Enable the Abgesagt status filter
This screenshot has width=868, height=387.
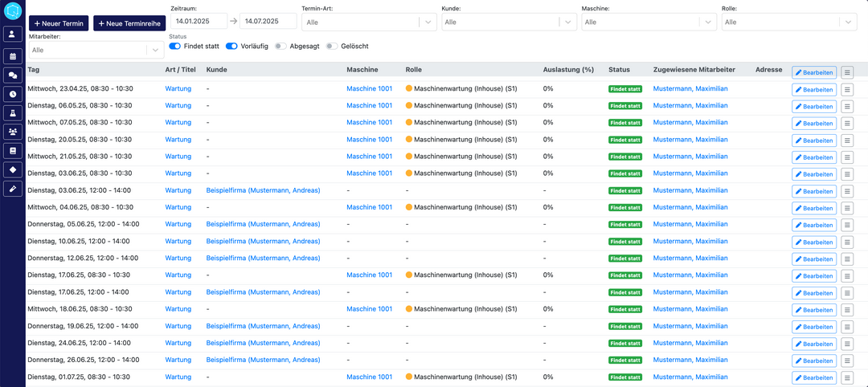281,47
